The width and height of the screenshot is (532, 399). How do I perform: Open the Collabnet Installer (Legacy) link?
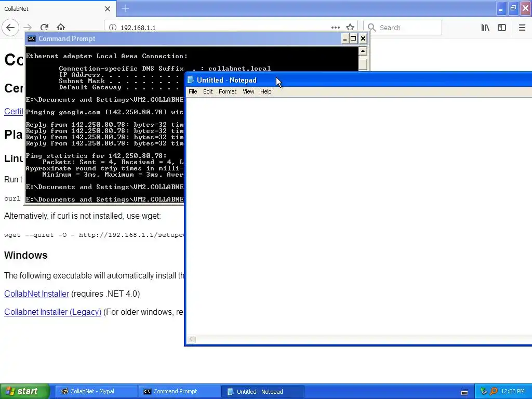pos(52,312)
